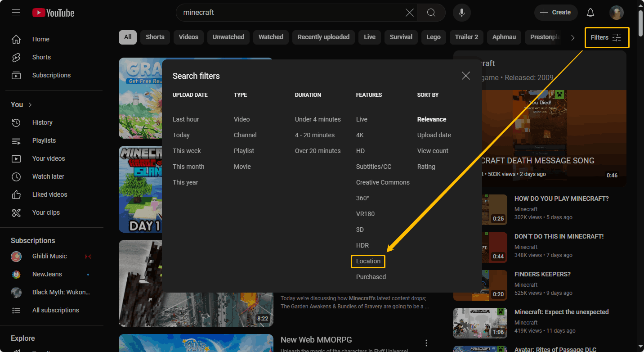
Task: Open the Filters button
Action: point(606,37)
